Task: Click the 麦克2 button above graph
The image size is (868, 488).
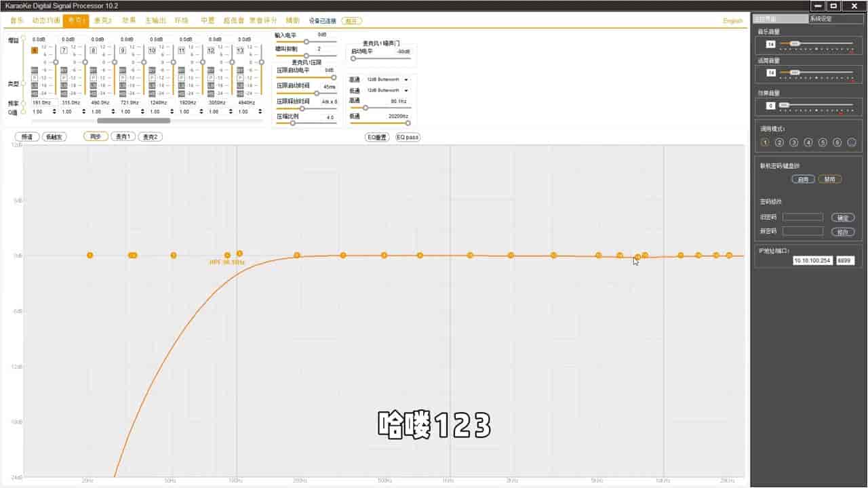Action: 151,137
